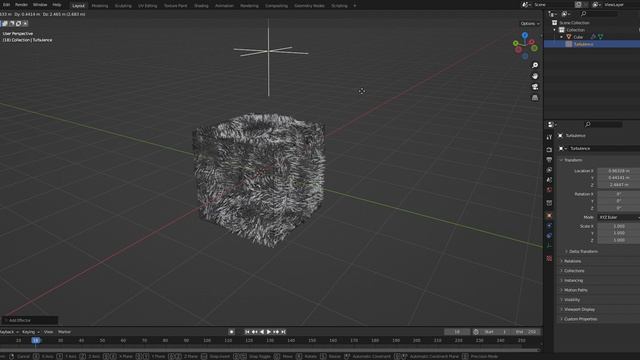Switch to the Sculpting workspace tab
640x360 pixels.
coord(123,6)
